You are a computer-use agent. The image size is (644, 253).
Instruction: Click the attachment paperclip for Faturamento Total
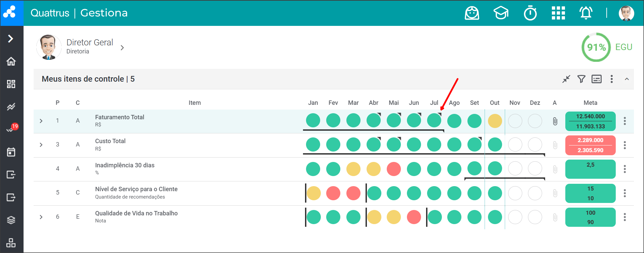point(555,121)
